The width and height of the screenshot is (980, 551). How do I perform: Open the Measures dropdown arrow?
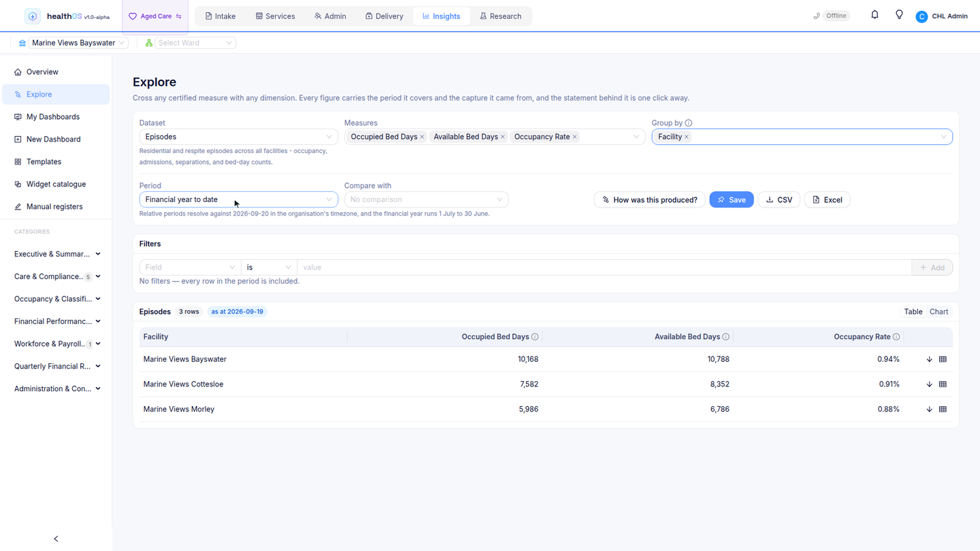pos(636,137)
